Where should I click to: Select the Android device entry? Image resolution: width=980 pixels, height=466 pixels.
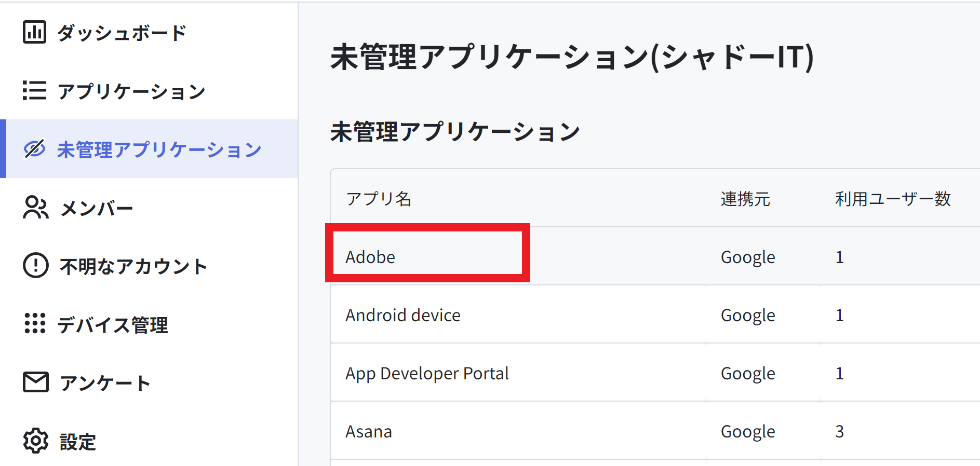coord(403,315)
